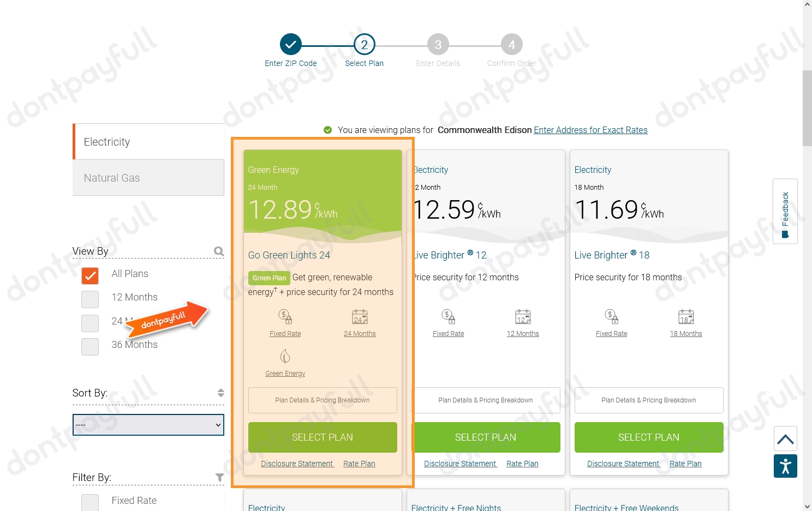This screenshot has height=511, width=812.
Task: Check the 36 Months checkbox
Action: point(89,346)
